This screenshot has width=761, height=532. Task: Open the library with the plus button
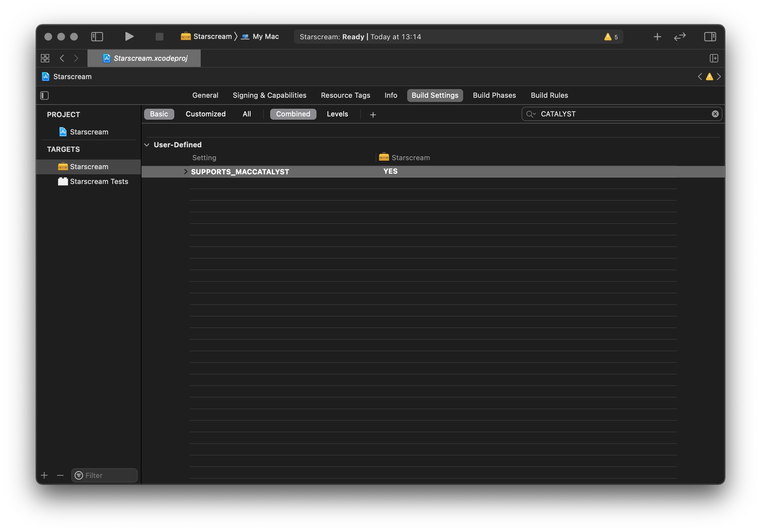point(657,36)
